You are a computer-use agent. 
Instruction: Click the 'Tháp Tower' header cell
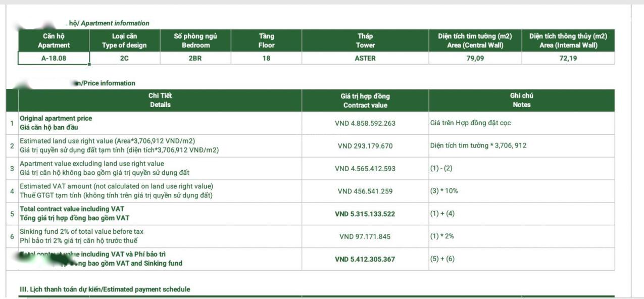(365, 40)
